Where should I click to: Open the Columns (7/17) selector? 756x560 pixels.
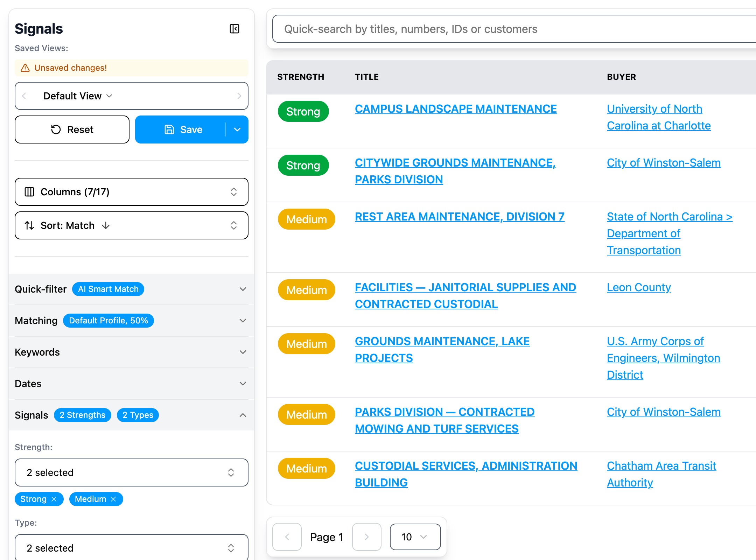click(132, 192)
